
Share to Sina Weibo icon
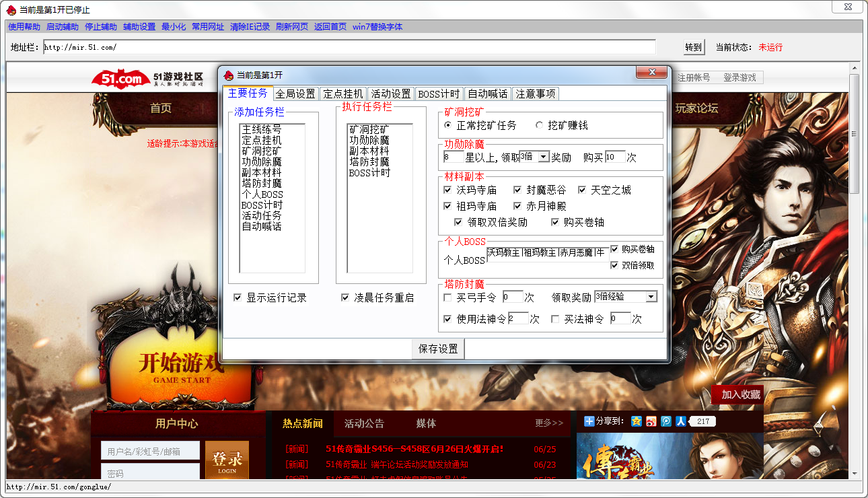pos(651,421)
